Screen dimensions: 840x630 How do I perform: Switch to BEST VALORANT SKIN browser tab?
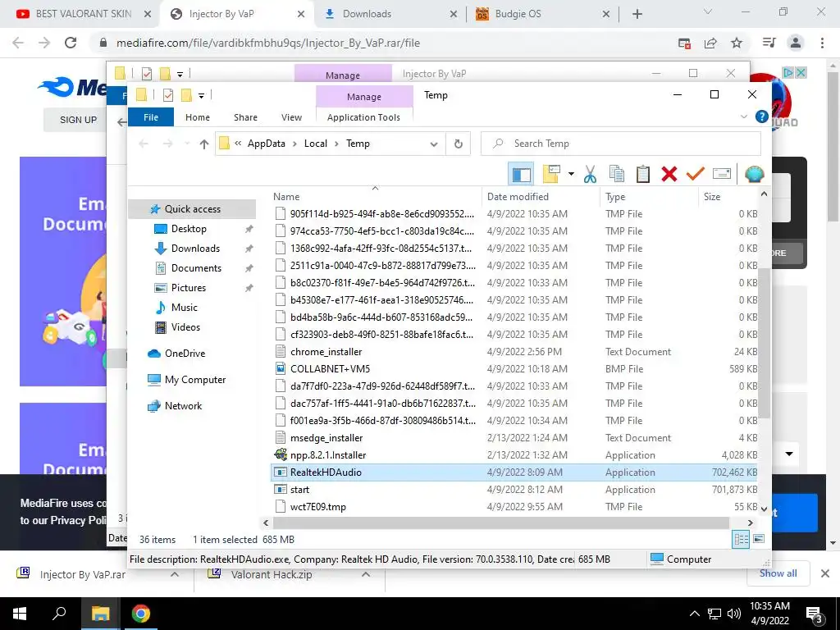(84, 14)
